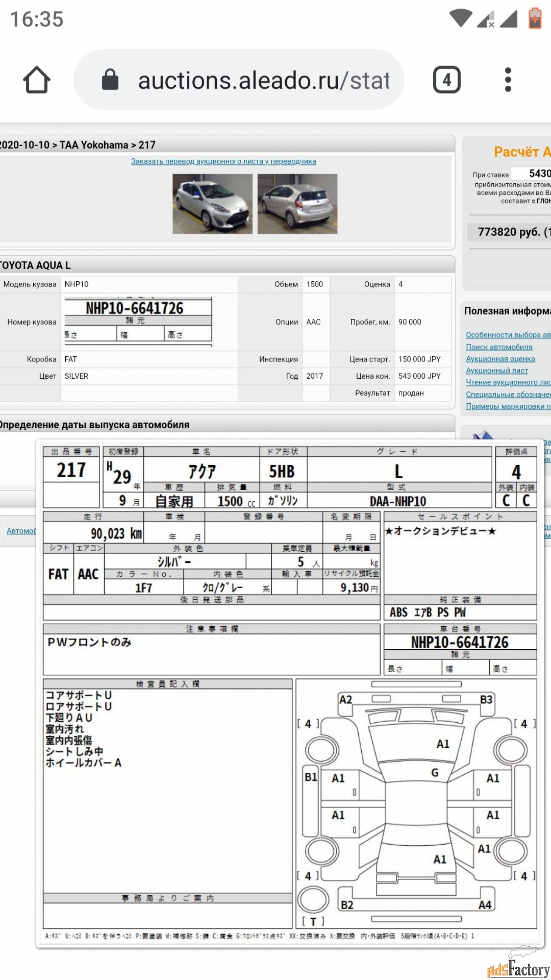Select the 'Определение даты выпуска автомобиля' heading
The width and height of the screenshot is (551, 980).
[x=95, y=425]
